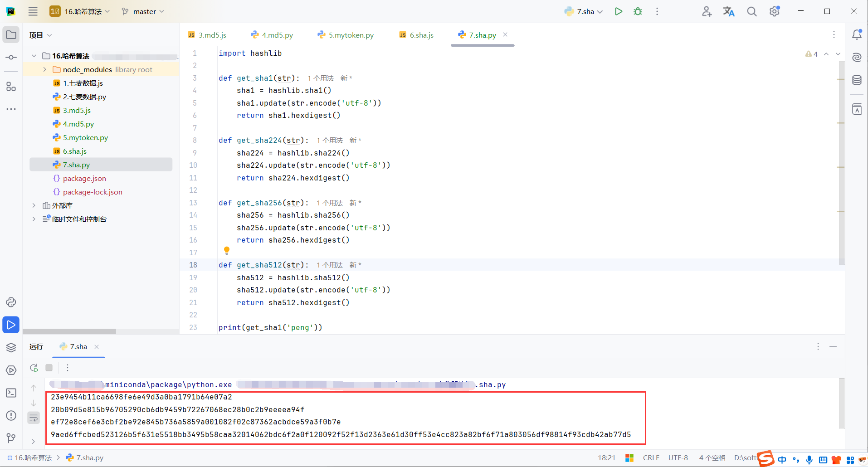Change the 4 个空格 indent setting
This screenshot has width=868, height=467.
712,458
